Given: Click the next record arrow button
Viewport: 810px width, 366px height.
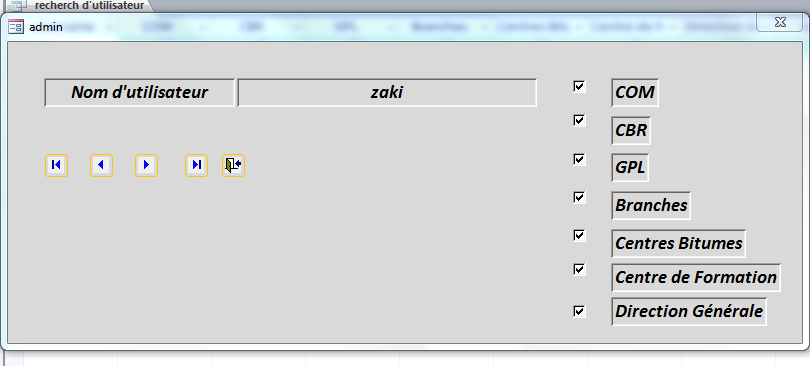Looking at the screenshot, I should 146,165.
